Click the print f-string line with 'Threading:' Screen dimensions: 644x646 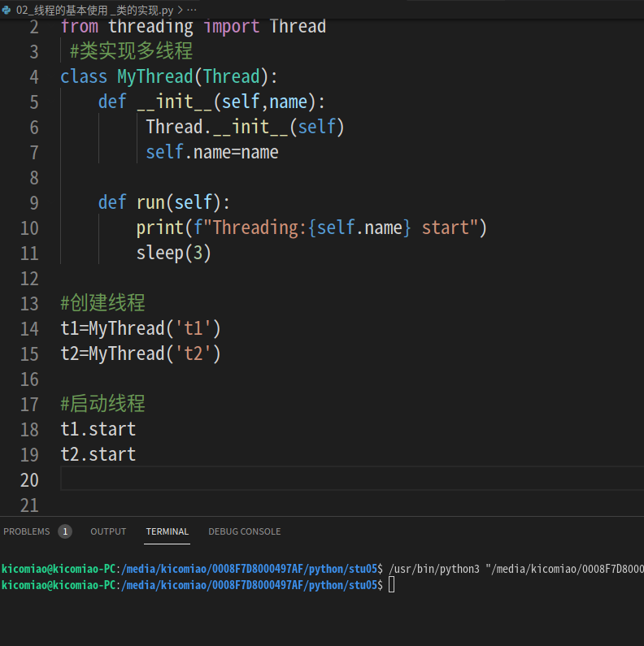pos(311,228)
